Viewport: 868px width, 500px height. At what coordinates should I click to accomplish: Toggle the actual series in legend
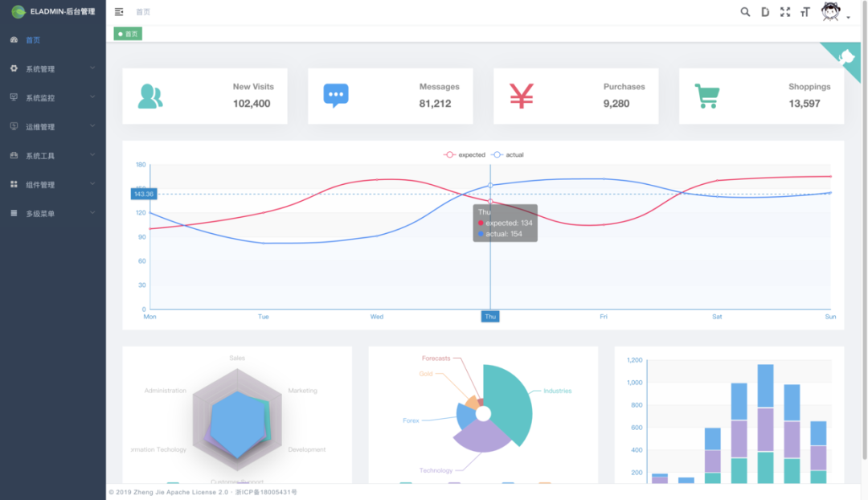coord(508,154)
